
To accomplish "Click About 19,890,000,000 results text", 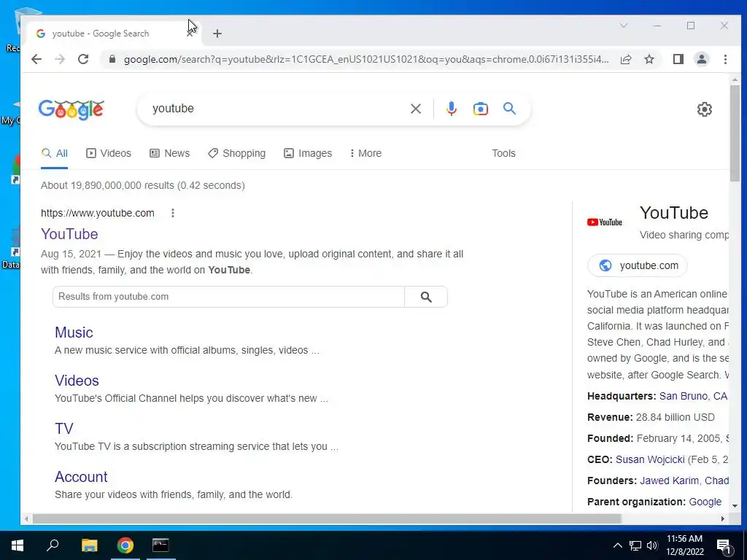I will coord(143,186).
